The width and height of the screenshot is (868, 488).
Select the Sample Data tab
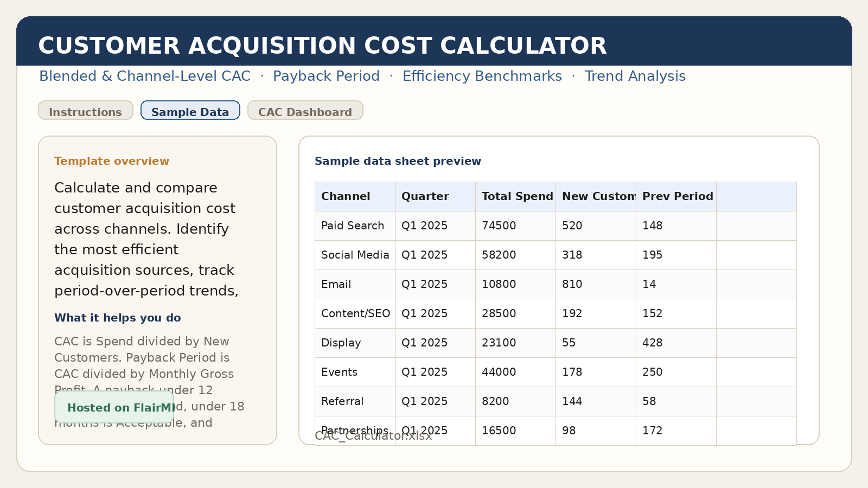(x=190, y=111)
